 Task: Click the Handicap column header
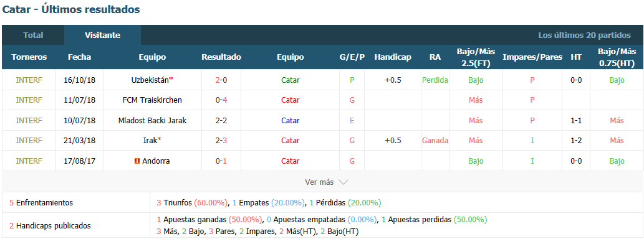point(393,57)
